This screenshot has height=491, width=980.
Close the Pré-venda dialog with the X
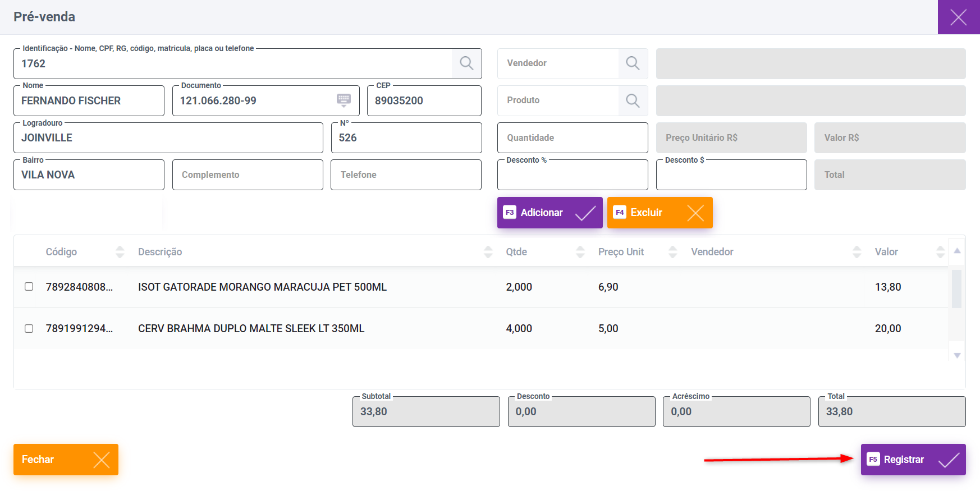coord(958,17)
